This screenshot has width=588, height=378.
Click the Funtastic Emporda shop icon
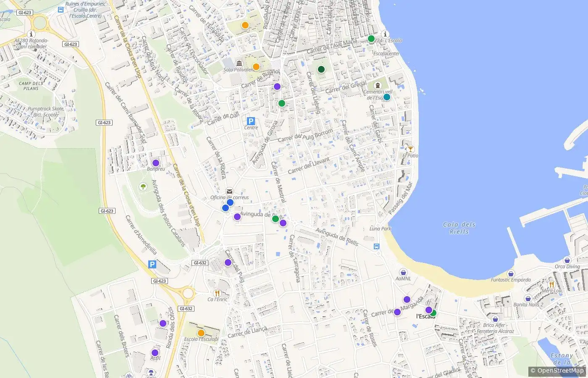click(x=511, y=274)
